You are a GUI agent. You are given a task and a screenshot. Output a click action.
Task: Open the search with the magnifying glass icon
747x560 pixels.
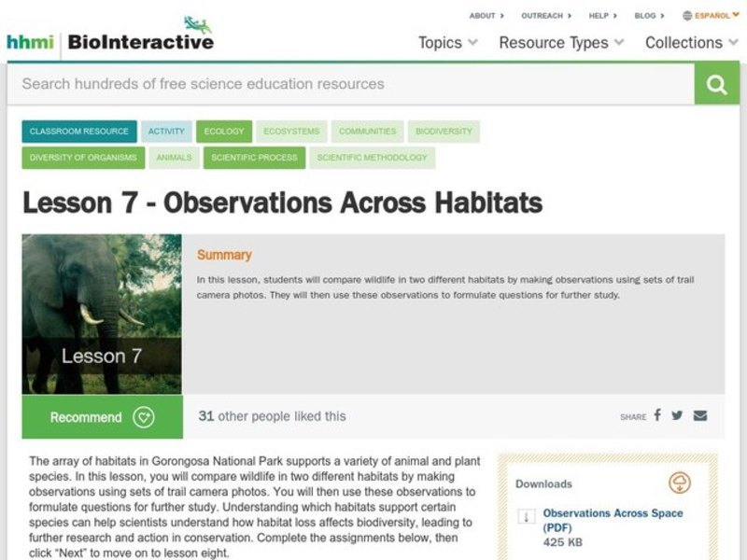click(x=715, y=85)
